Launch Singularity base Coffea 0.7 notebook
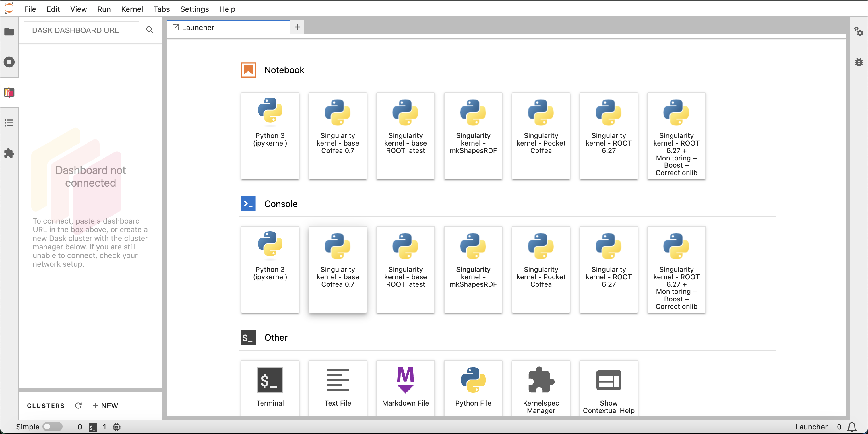 click(338, 136)
